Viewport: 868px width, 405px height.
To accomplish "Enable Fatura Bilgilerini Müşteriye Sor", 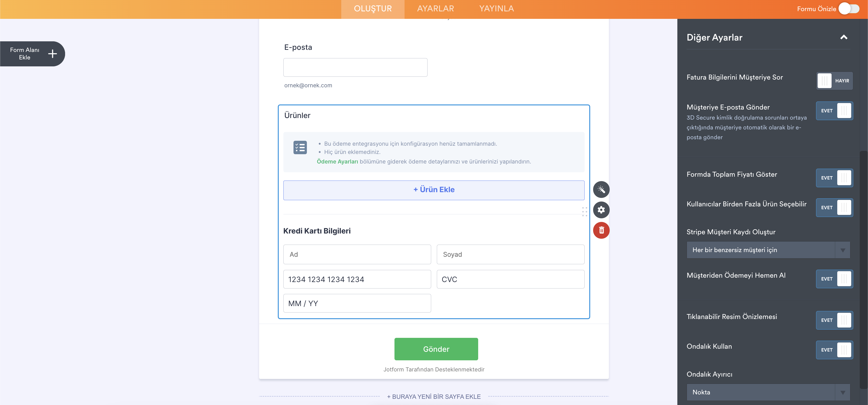I will pos(834,81).
